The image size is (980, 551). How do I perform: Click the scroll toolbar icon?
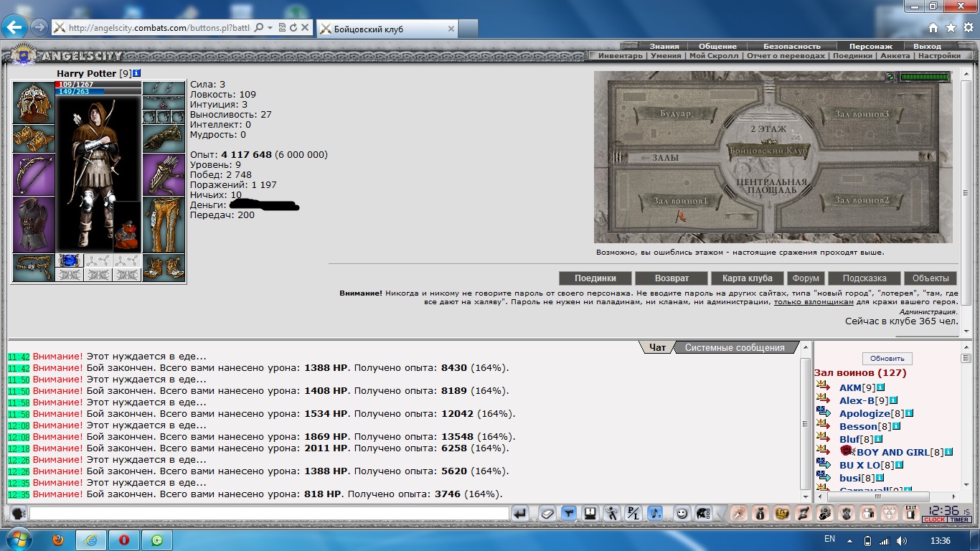click(804, 513)
